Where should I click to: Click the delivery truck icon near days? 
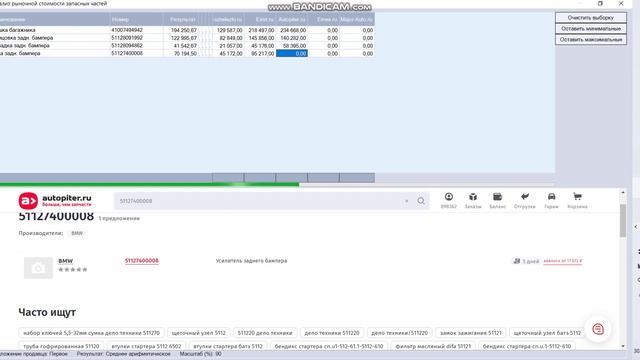coord(516,261)
